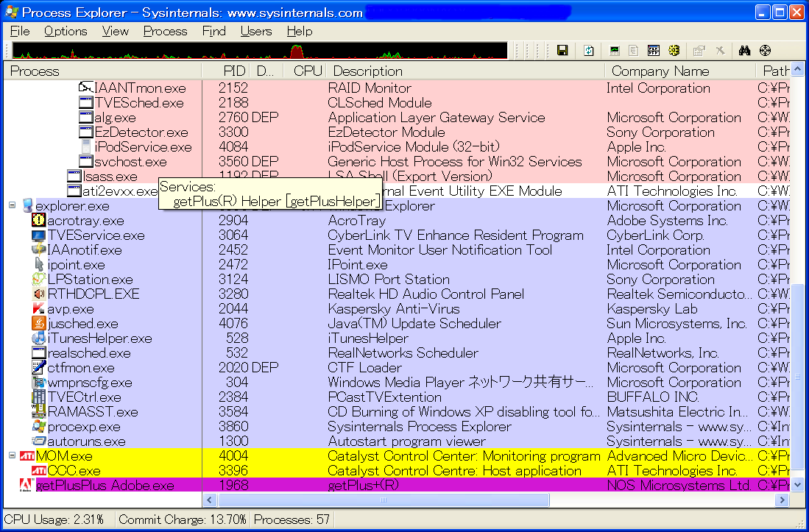Open the Find menu
The image size is (809, 532).
point(214,32)
